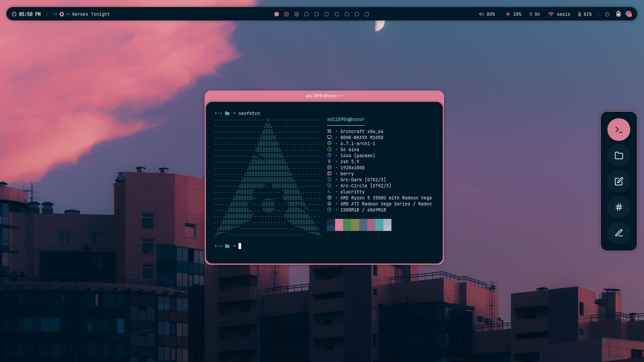Toggle play/pause for Heroes Tonight
644x362 pixels.
point(62,14)
